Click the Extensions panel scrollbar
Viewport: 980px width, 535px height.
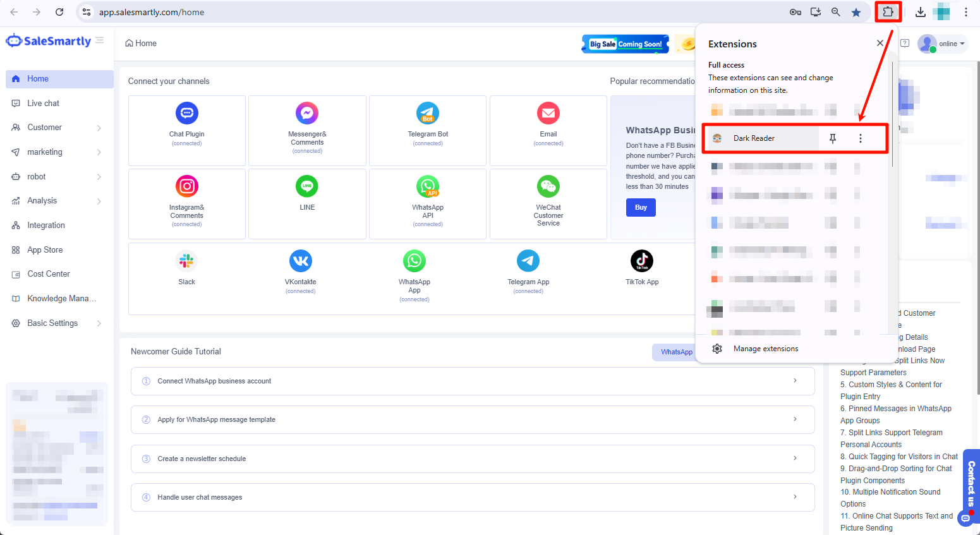point(892,114)
